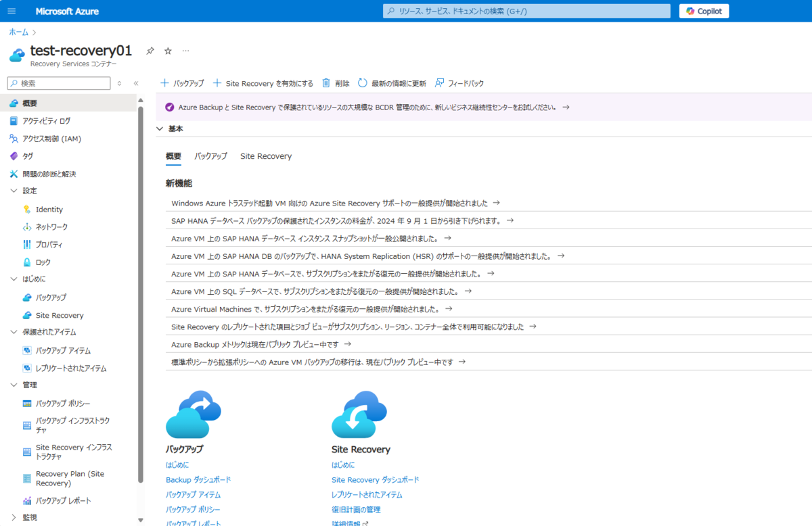Mark the resource as favorite with star
Image resolution: width=812 pixels, height=526 pixels.
click(x=168, y=51)
